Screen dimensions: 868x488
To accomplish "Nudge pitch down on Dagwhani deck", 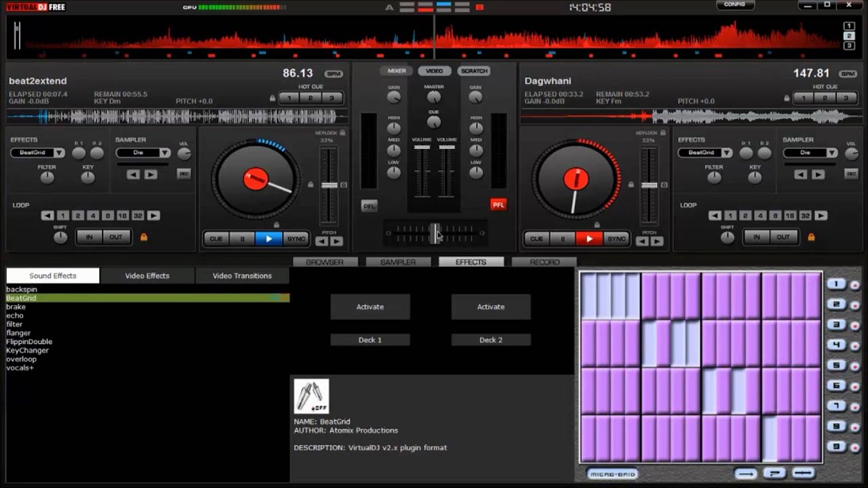I will click(642, 241).
